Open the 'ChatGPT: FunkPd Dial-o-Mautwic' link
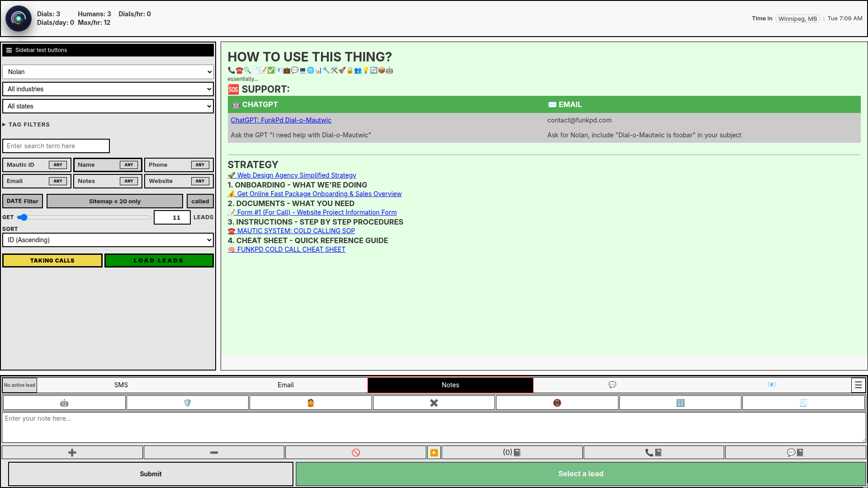This screenshot has height=488, width=868. [281, 120]
